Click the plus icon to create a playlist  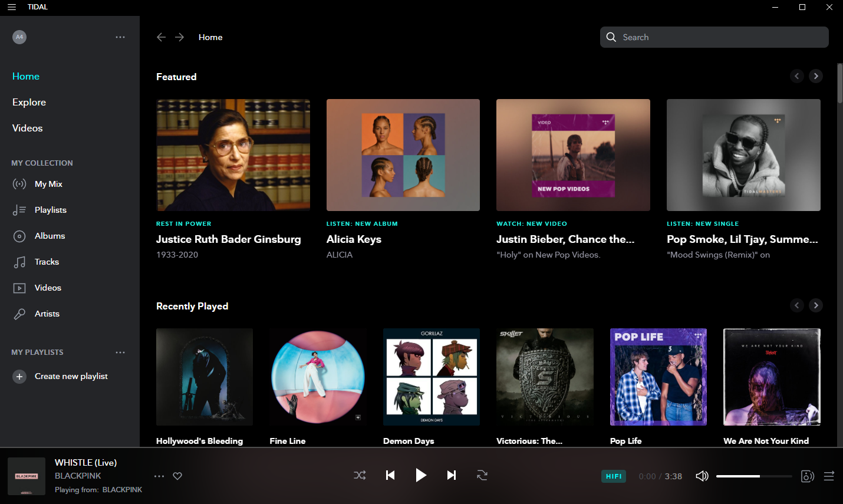coord(19,377)
